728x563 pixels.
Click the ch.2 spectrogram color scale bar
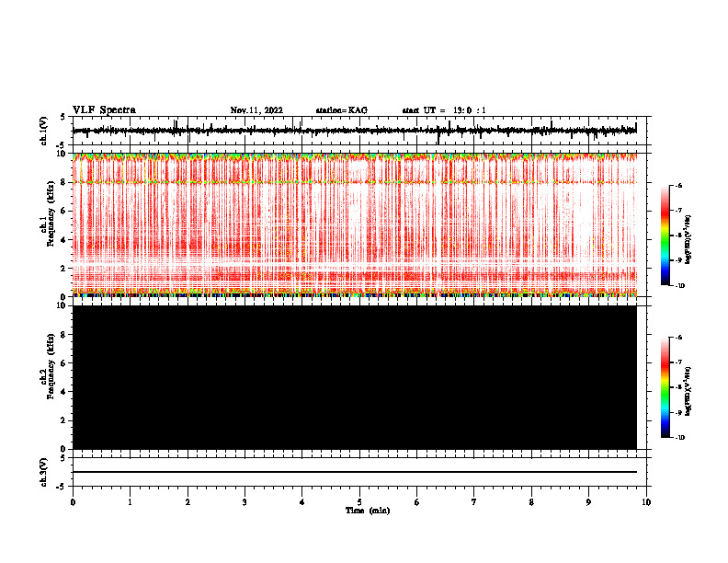point(665,387)
